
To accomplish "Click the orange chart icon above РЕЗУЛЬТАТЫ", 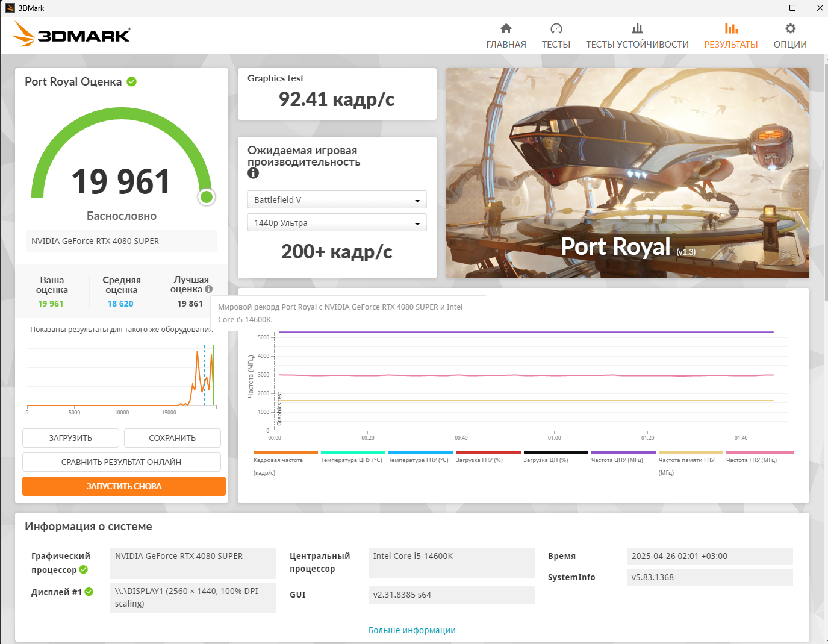I will tap(731, 28).
